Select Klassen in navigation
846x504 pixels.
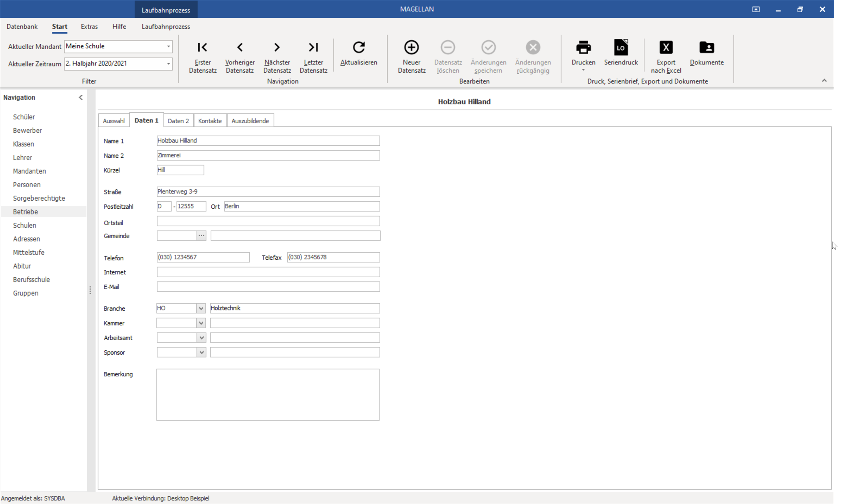click(x=24, y=144)
